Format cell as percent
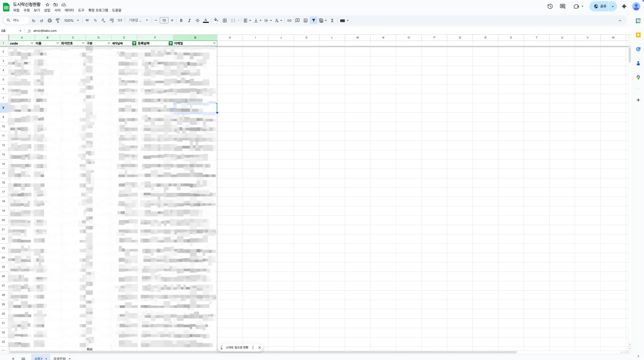This screenshot has width=644, height=360. [95, 20]
